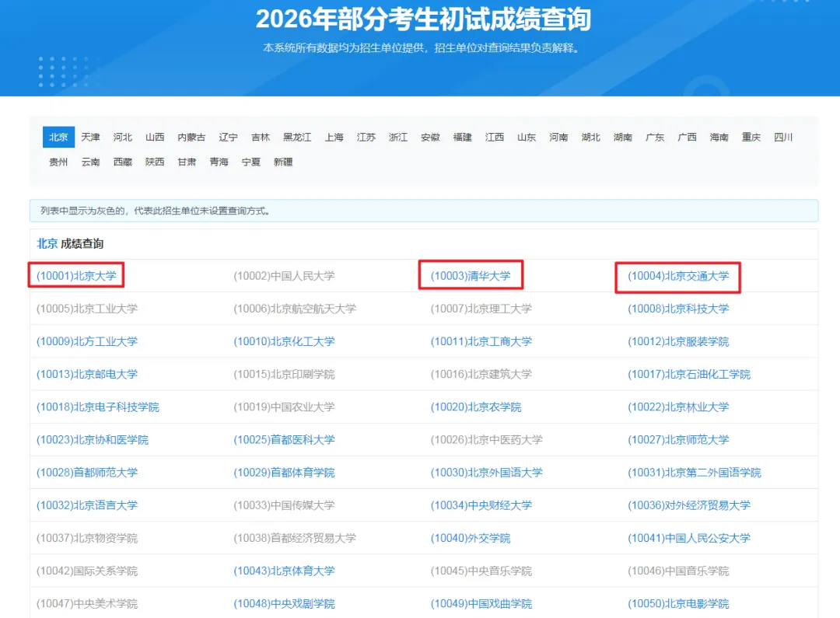Viewport: 840px width, 618px height.
Task: Open (10049)中国戏曲学院 link
Action: coord(481,603)
